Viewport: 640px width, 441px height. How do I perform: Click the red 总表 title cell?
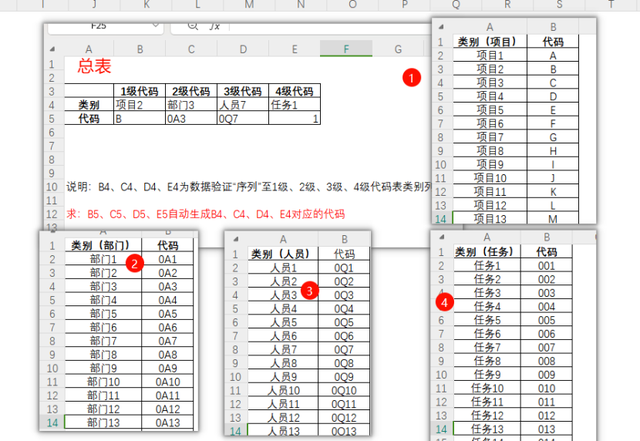click(94, 66)
